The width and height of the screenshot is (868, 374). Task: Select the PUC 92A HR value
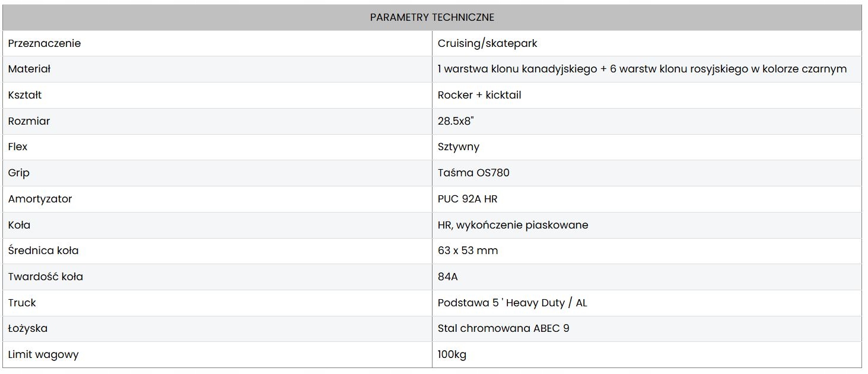pyautogui.click(x=468, y=199)
